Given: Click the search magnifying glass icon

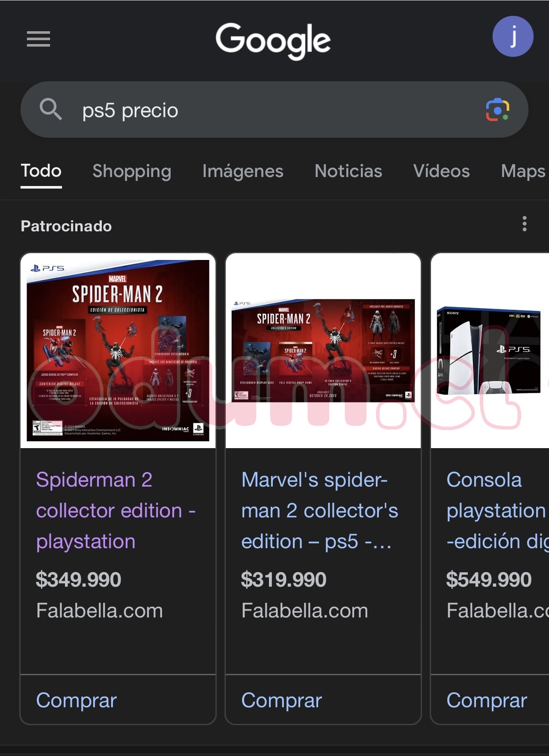Looking at the screenshot, I should pyautogui.click(x=51, y=109).
